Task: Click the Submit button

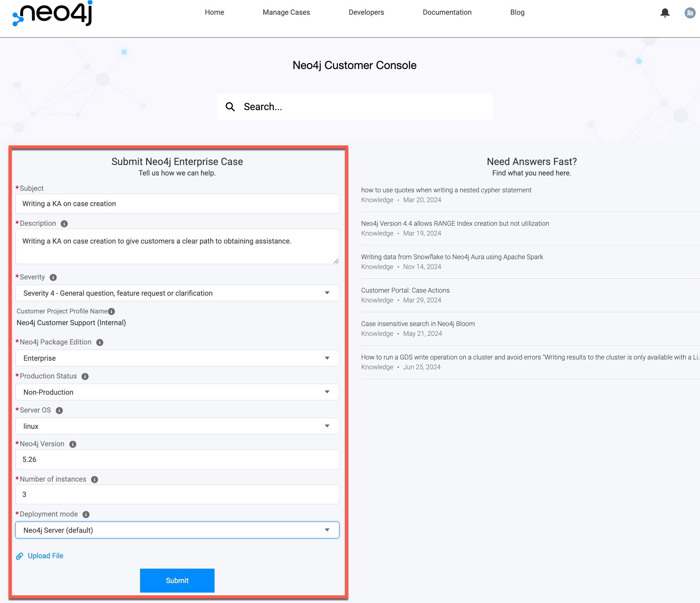Action: [x=177, y=581]
